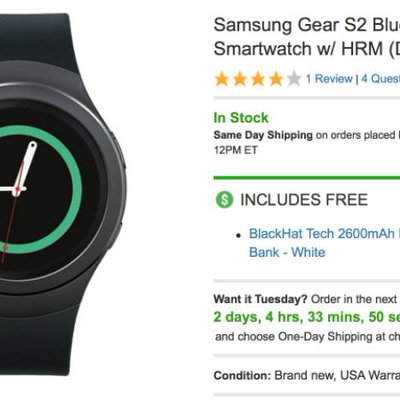
Task: Click the Bank - White link text
Action: coord(287,252)
